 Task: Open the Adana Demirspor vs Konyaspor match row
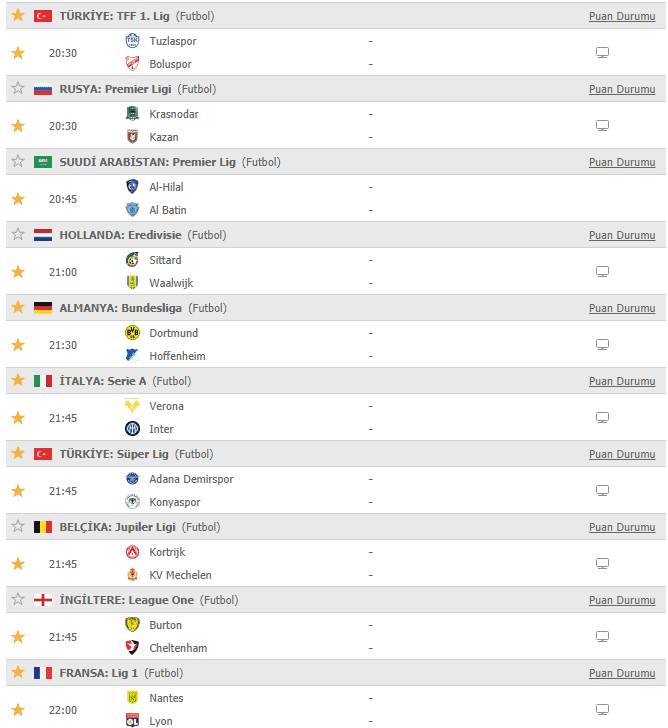336,490
